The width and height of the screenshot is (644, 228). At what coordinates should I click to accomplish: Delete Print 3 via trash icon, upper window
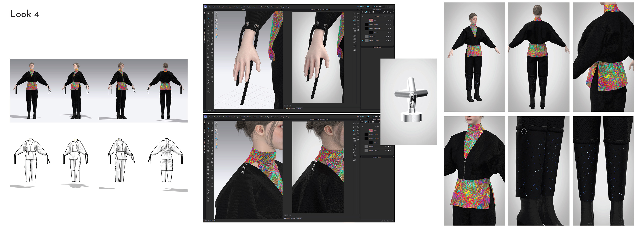tap(390, 20)
